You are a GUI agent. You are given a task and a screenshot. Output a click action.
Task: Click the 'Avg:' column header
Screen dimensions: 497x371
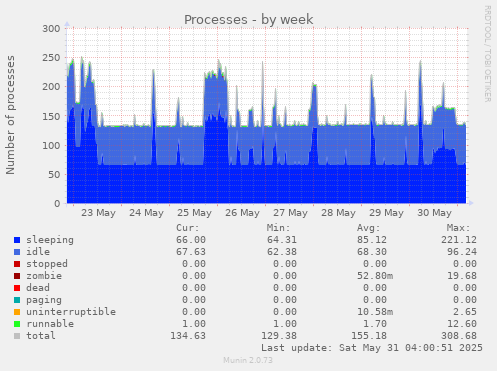pos(368,228)
